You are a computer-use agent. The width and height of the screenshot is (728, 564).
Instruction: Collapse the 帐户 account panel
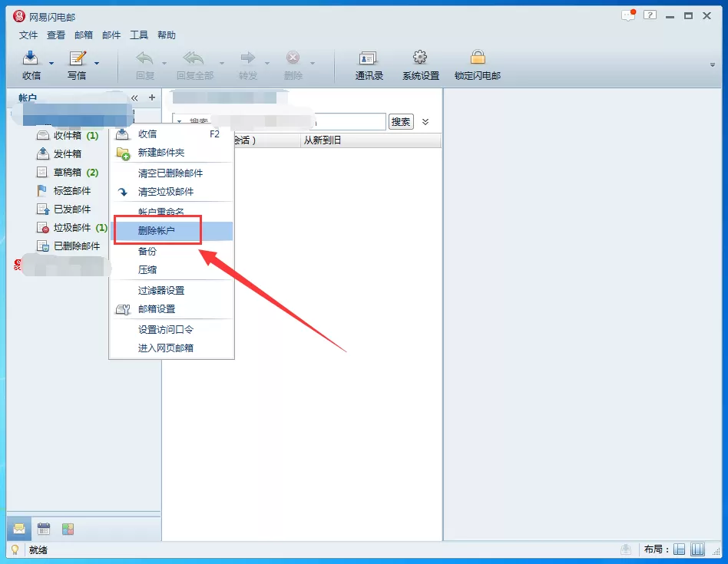134,98
